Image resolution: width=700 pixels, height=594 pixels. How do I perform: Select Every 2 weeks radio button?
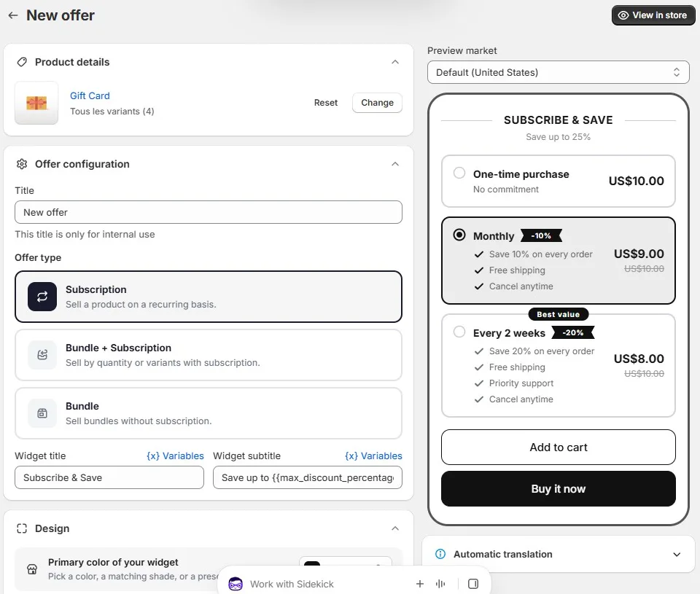click(x=459, y=332)
